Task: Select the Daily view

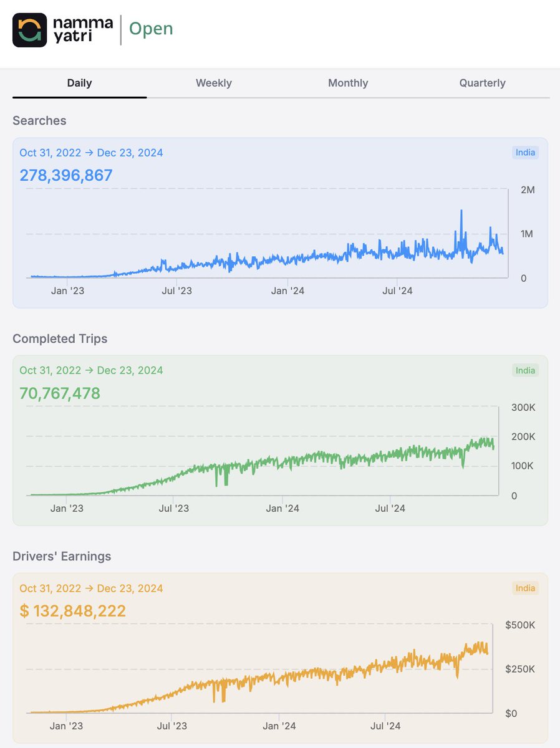Action: point(79,82)
